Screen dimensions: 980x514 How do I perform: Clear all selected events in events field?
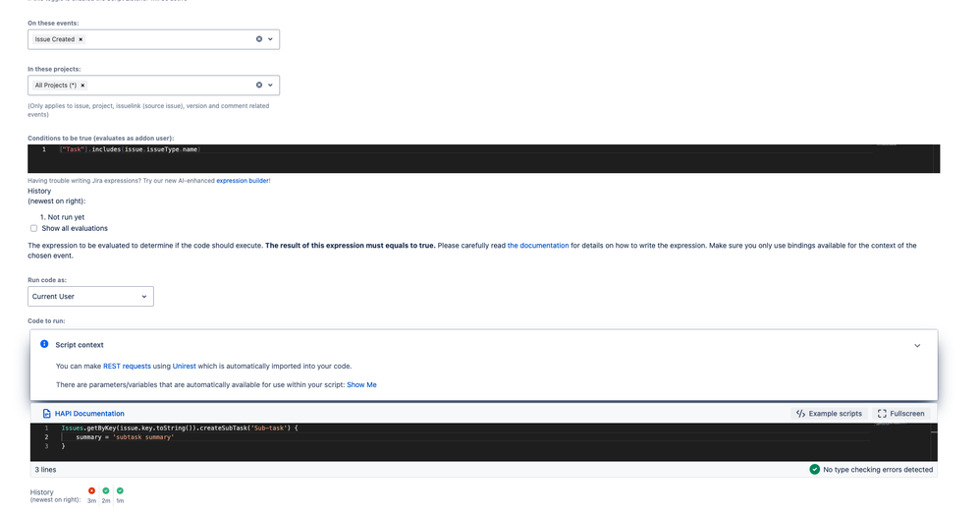(259, 38)
